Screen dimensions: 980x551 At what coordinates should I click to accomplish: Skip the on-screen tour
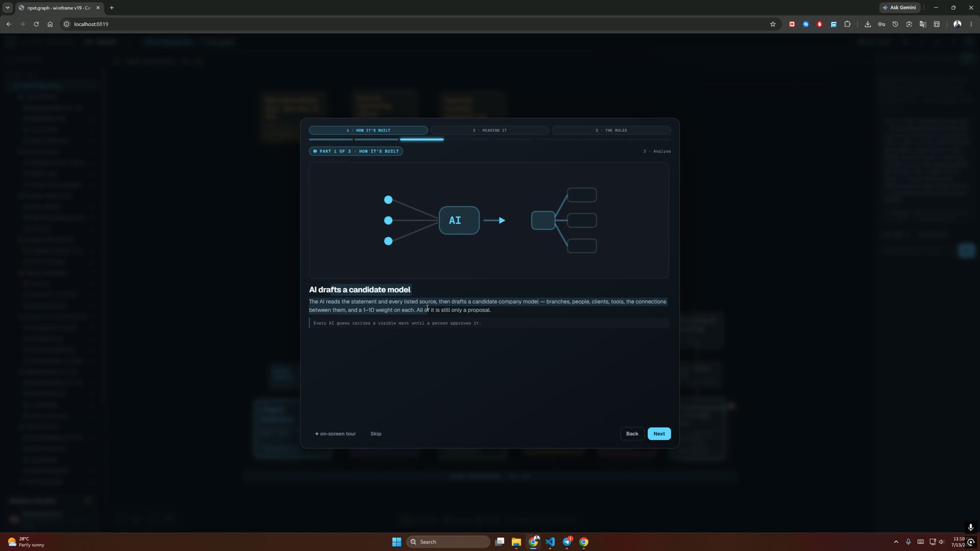click(376, 434)
